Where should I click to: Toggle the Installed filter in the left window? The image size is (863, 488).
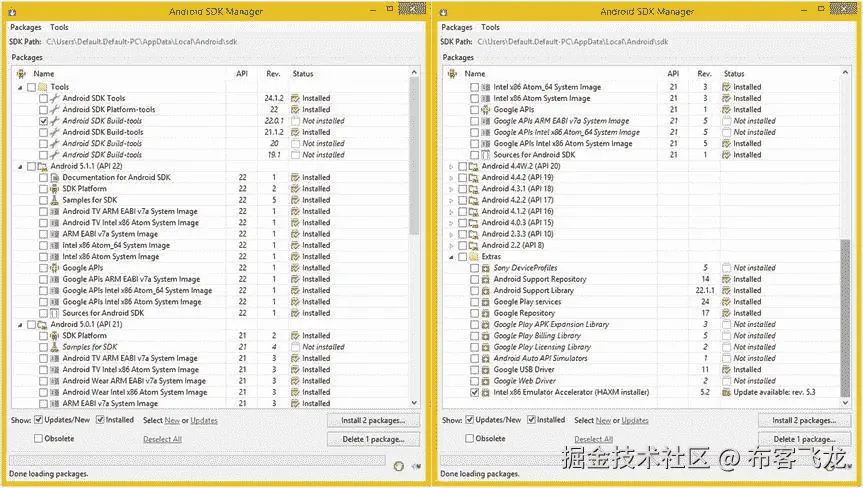(100, 419)
